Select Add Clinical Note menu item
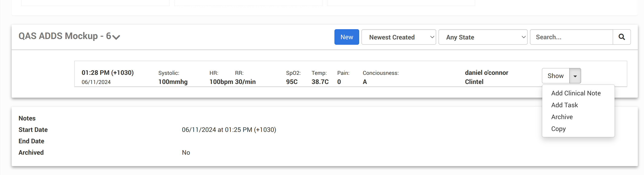This screenshot has width=644, height=175. tap(576, 93)
